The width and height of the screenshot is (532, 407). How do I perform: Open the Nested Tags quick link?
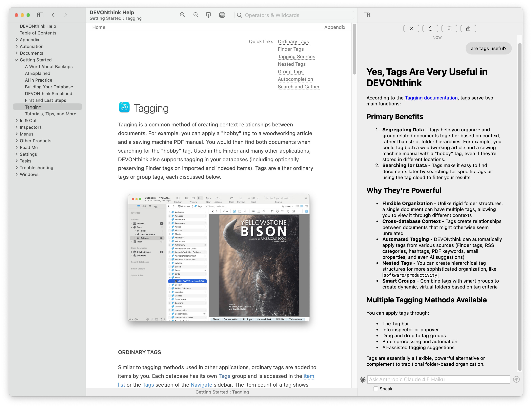coord(292,64)
